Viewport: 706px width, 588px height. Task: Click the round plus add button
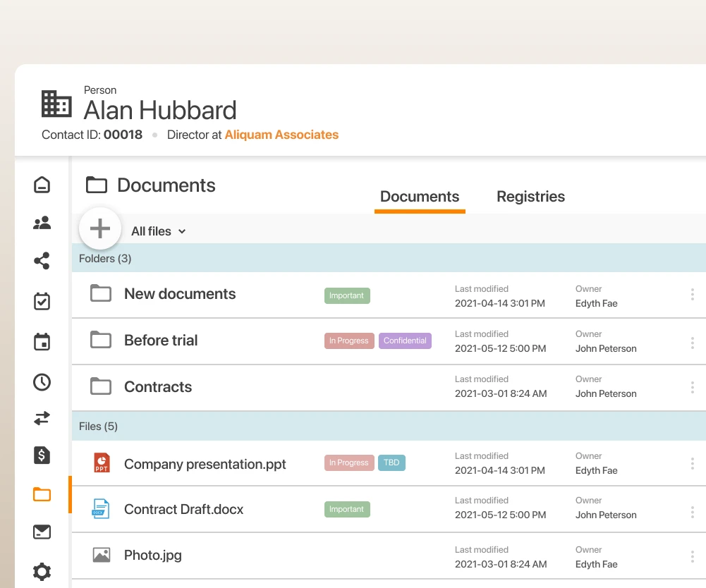(x=100, y=228)
